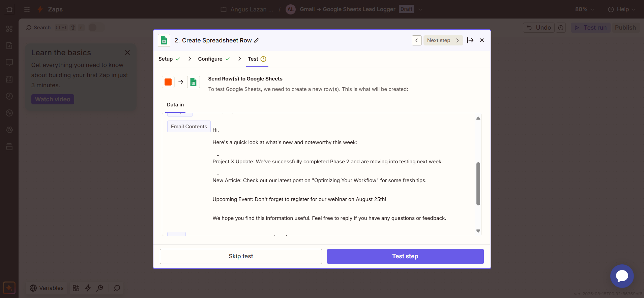Click the AL user avatar
The width and height of the screenshot is (644, 298).
pyautogui.click(x=290, y=9)
